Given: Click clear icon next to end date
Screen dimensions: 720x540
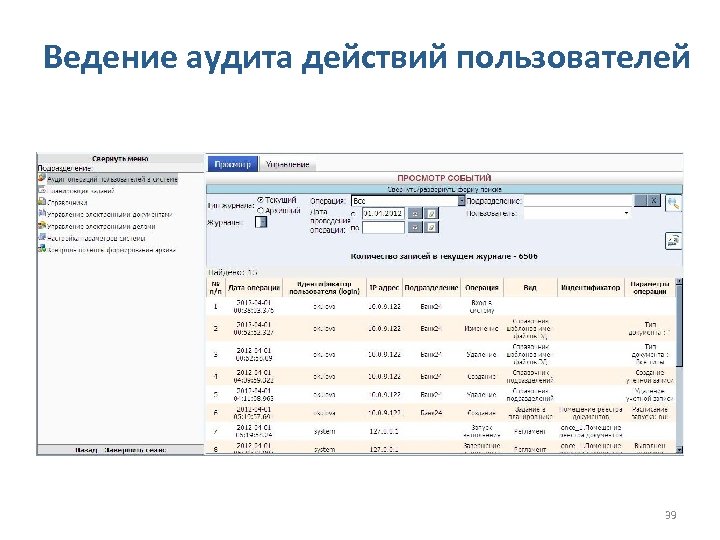Looking at the screenshot, I should (x=431, y=227).
